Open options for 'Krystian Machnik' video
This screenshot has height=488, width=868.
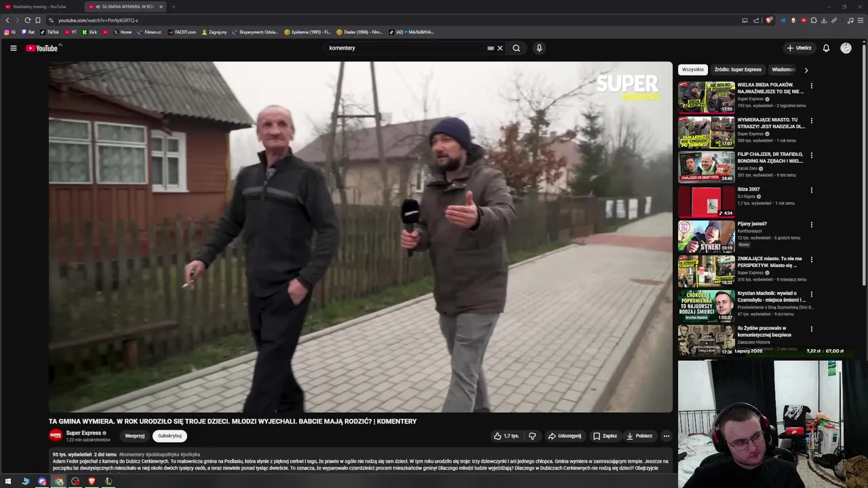(811, 294)
